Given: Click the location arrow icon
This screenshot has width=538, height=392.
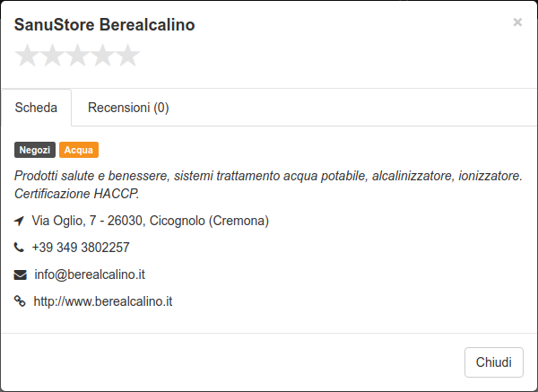Looking at the screenshot, I should click(x=19, y=221).
